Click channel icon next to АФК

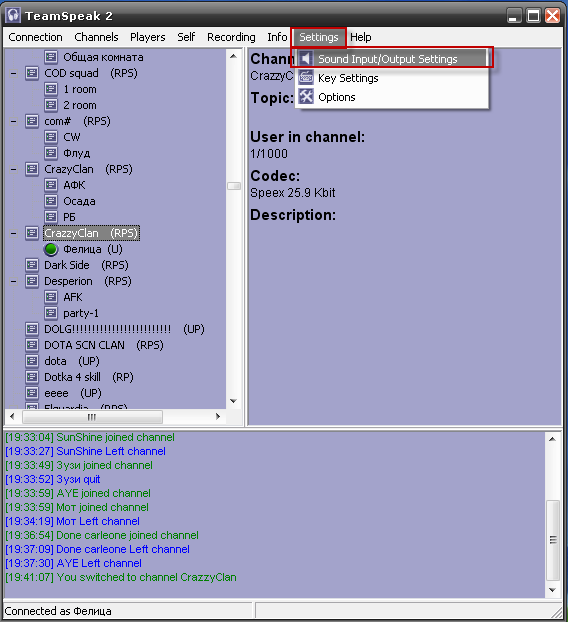[x=51, y=185]
